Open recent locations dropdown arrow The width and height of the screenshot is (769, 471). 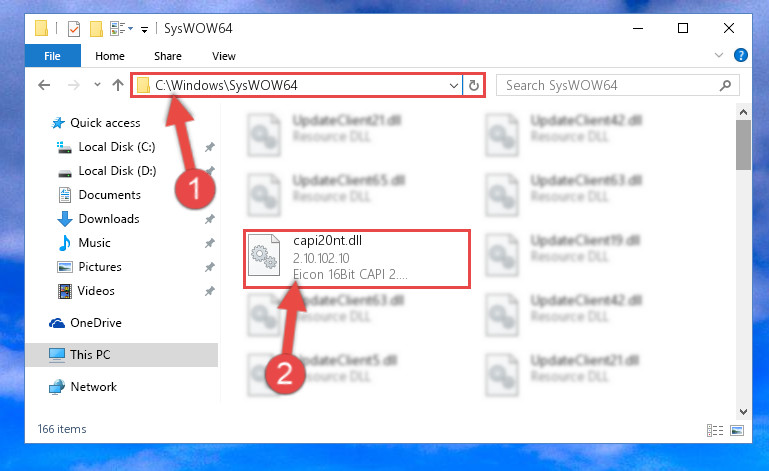(97, 85)
